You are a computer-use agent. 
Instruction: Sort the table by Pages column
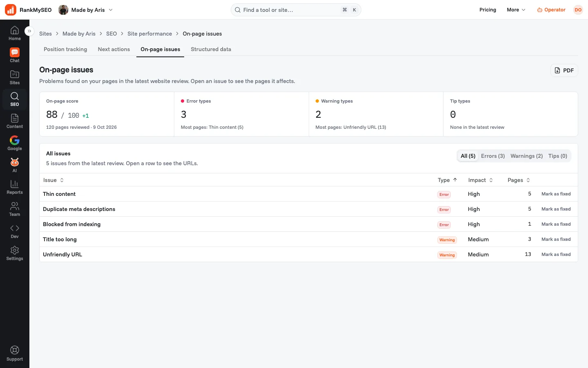point(519,180)
